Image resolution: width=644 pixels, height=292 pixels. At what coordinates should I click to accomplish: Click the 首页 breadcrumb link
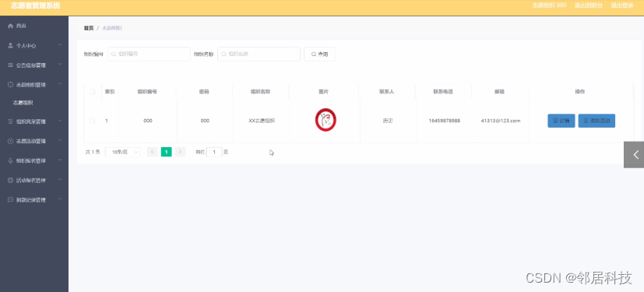point(89,28)
